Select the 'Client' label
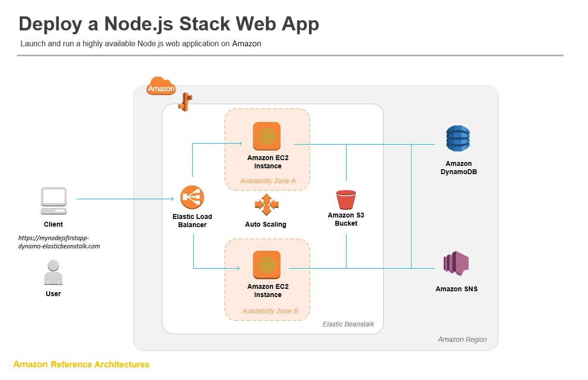 [53, 224]
